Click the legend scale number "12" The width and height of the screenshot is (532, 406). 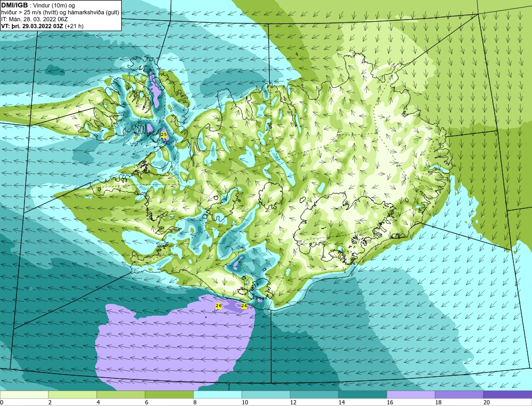(293, 402)
